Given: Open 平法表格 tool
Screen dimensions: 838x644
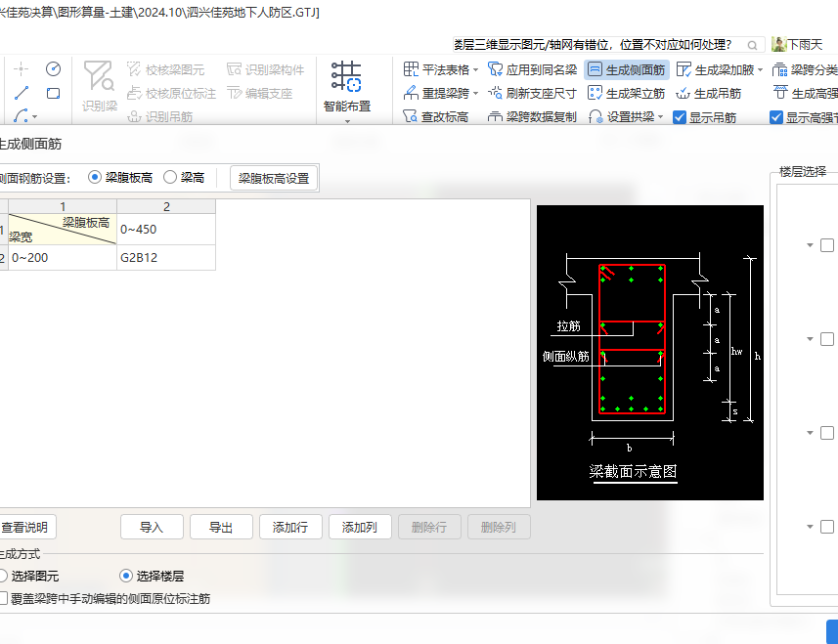Looking at the screenshot, I should 436,69.
